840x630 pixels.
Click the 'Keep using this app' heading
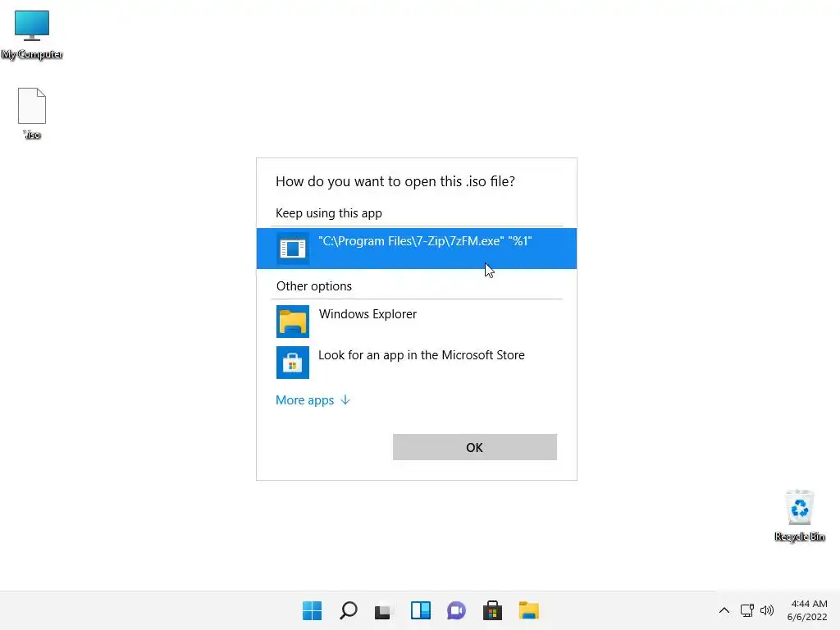click(x=329, y=213)
